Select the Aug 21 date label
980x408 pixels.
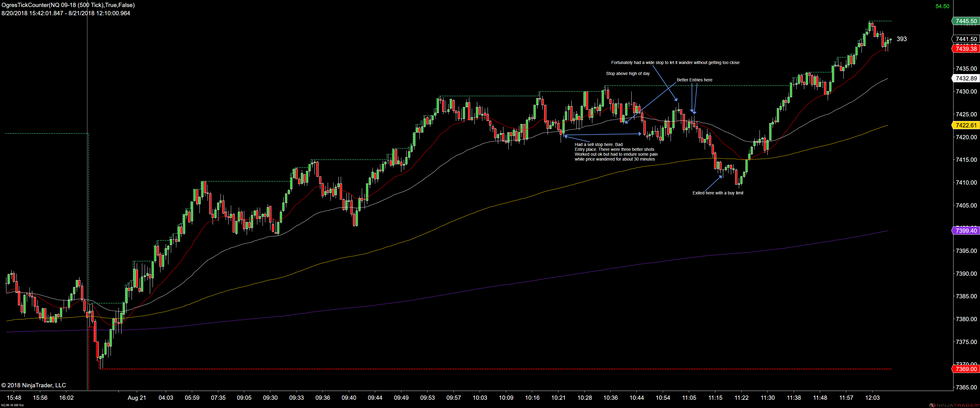pos(137,398)
